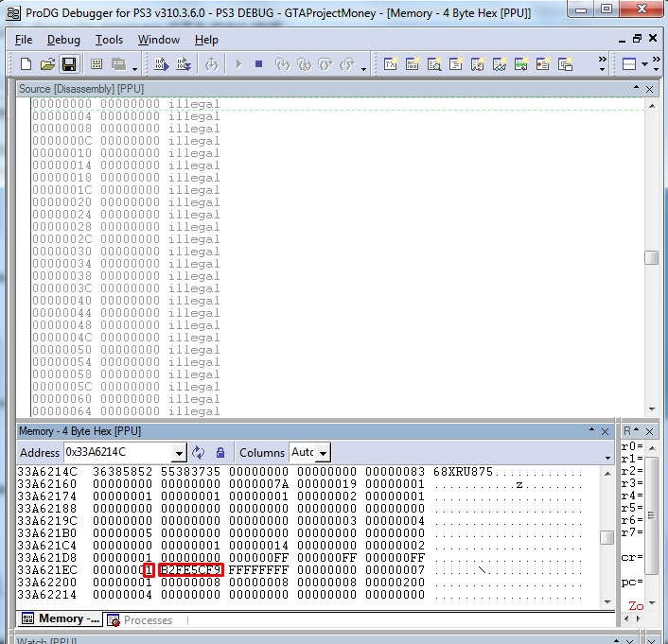
Task: Expand the window toolbar overflow chevron
Action: [602, 63]
